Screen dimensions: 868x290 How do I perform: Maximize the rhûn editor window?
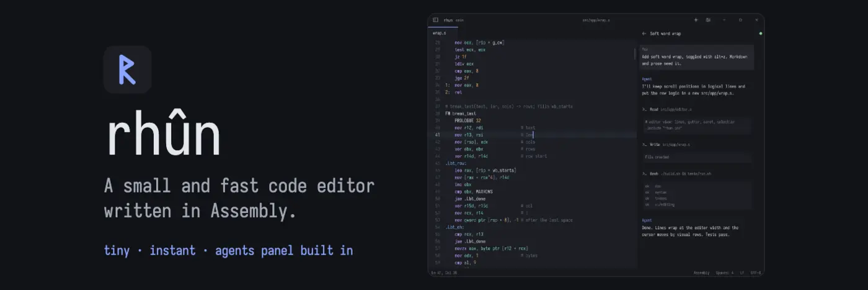[x=740, y=20]
